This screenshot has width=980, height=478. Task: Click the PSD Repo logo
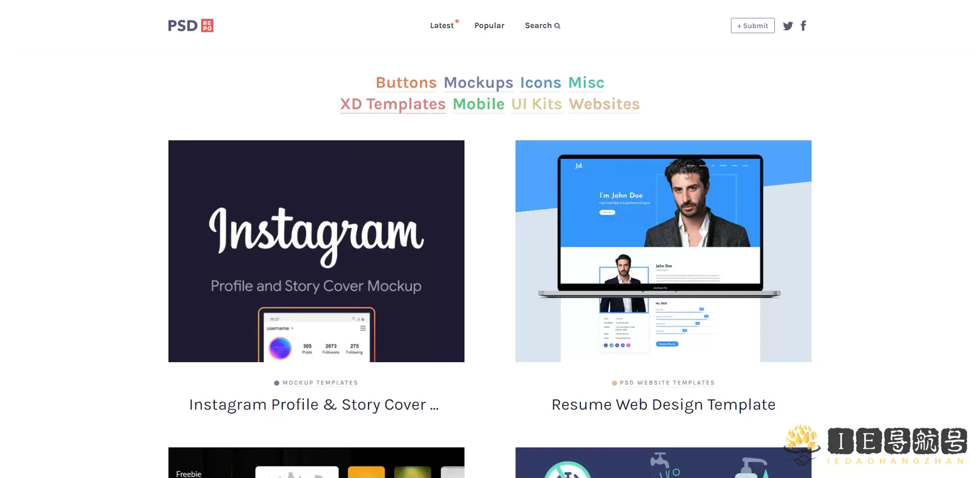(x=191, y=26)
